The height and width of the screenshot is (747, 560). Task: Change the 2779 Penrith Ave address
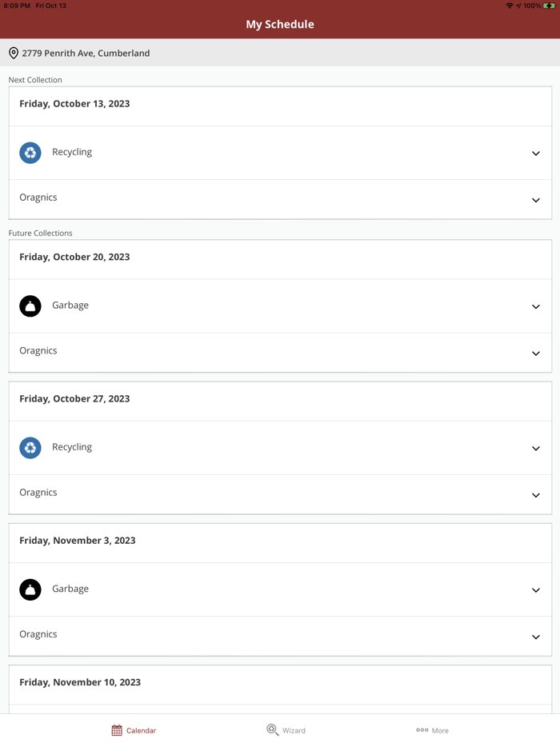(86, 53)
